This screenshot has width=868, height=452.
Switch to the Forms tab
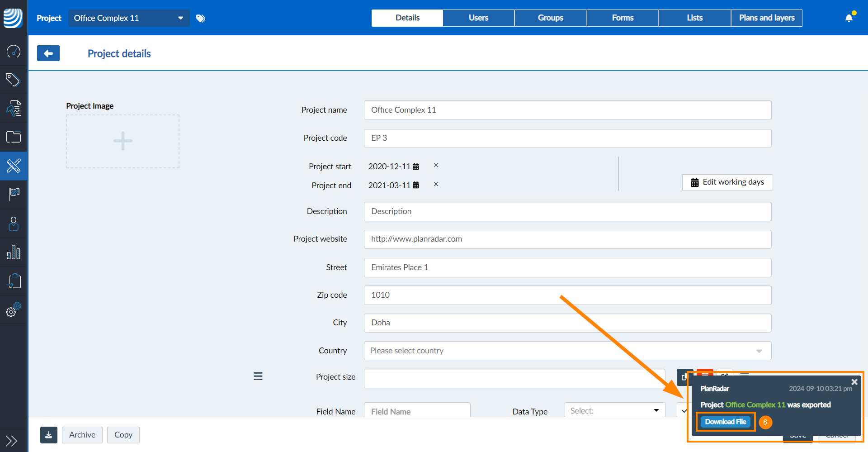click(623, 18)
